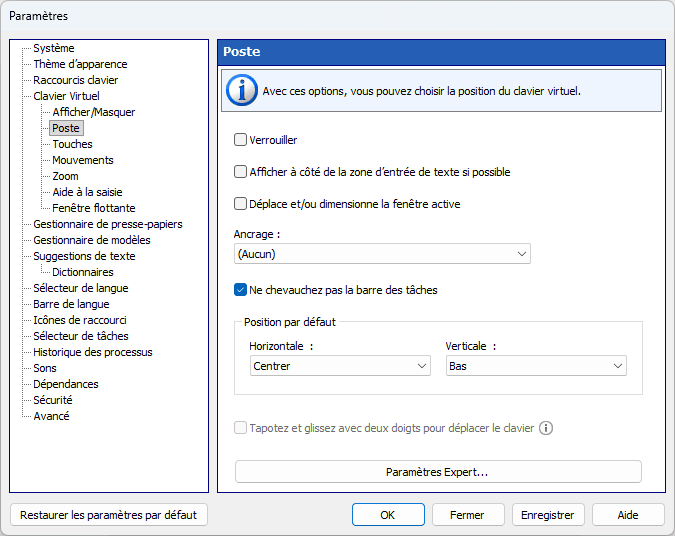
Task: Open the Verticale position dropdown
Action: (x=536, y=366)
